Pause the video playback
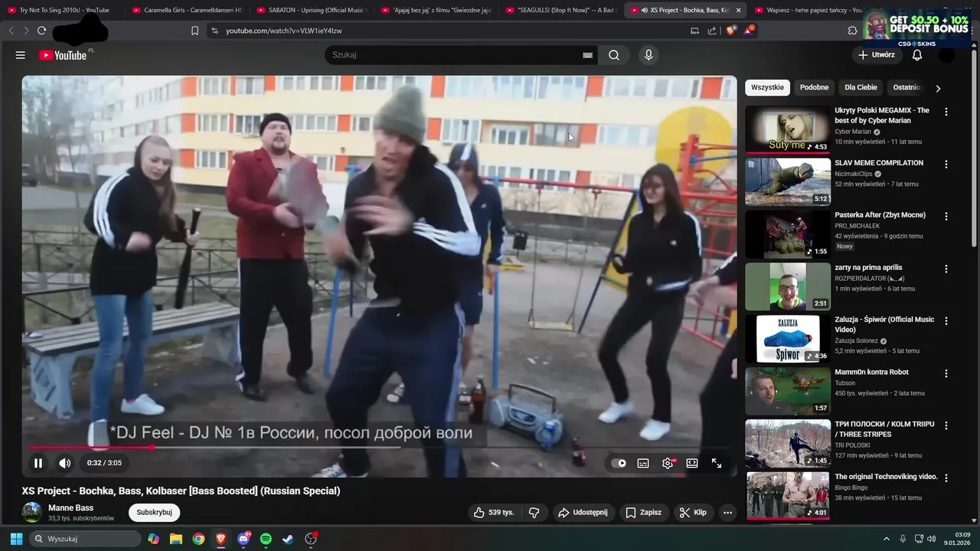The width and height of the screenshot is (980, 551). (38, 463)
